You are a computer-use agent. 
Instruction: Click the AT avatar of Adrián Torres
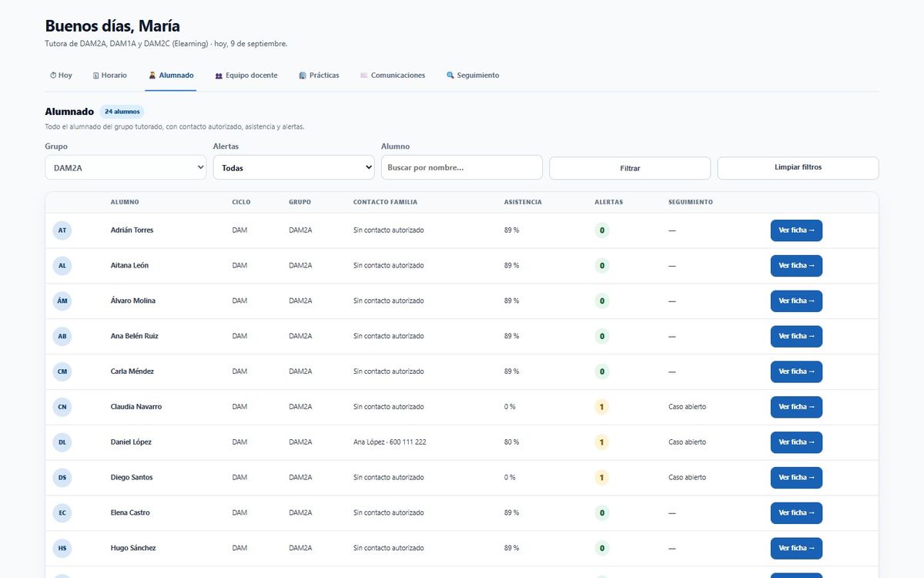[62, 230]
